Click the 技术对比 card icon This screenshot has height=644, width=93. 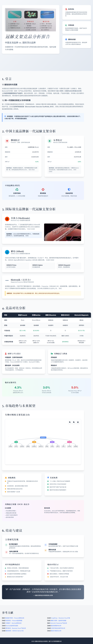pyautogui.click(x=66, y=9)
